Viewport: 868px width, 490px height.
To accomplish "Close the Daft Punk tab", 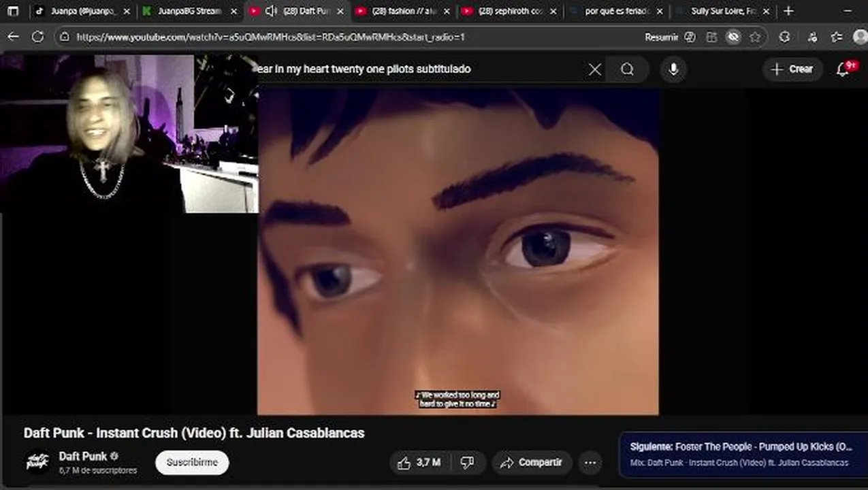I will [x=340, y=11].
